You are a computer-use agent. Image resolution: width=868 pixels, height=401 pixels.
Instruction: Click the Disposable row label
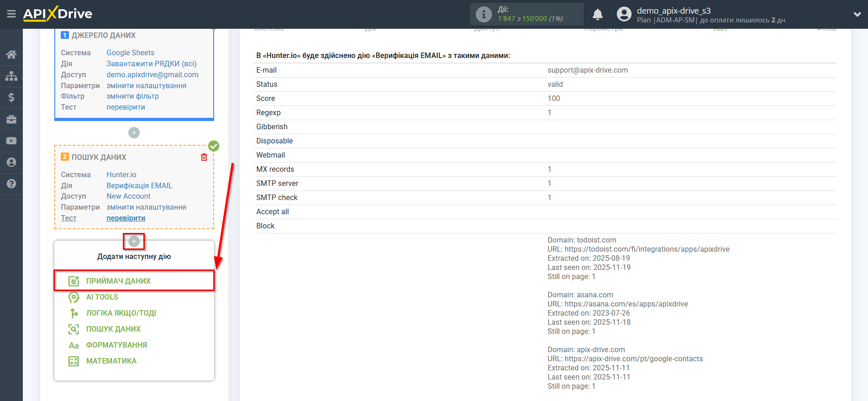tap(274, 141)
